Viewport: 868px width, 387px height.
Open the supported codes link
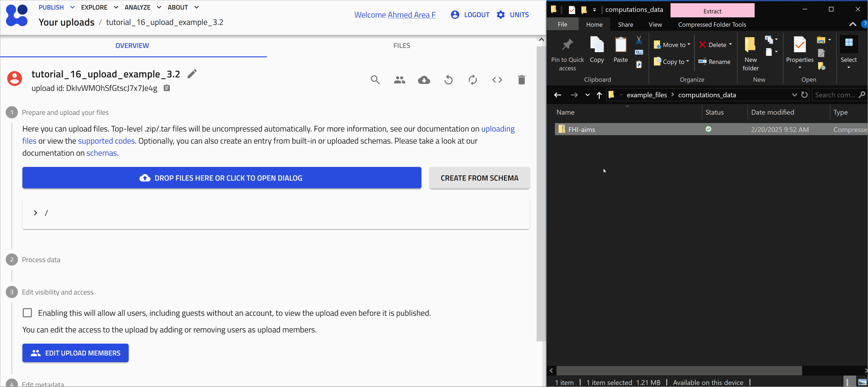(x=106, y=141)
